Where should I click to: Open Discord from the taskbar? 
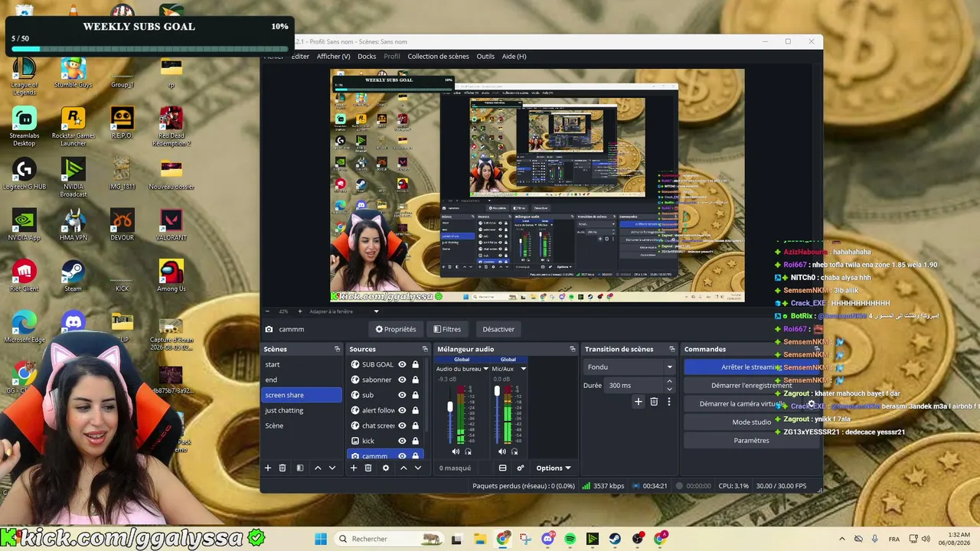547,539
